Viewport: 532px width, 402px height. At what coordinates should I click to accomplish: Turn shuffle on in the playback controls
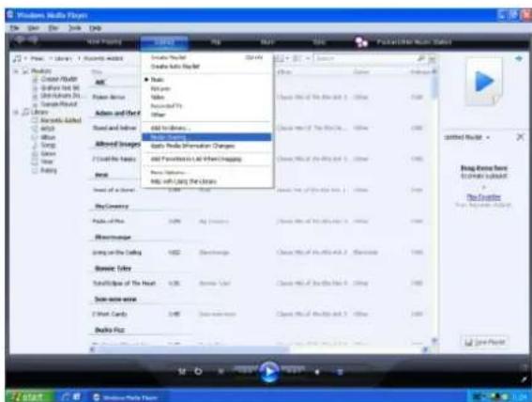pos(182,371)
